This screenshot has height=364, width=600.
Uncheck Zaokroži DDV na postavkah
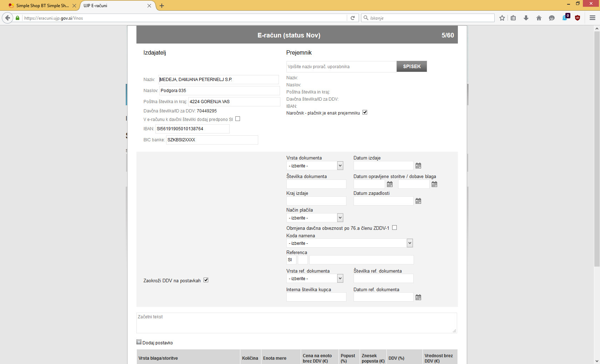(206, 280)
